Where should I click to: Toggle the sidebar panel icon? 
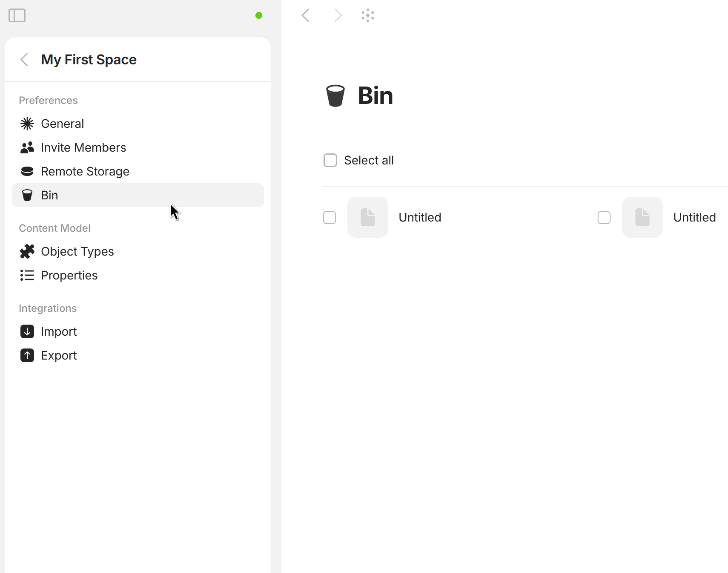pyautogui.click(x=17, y=15)
